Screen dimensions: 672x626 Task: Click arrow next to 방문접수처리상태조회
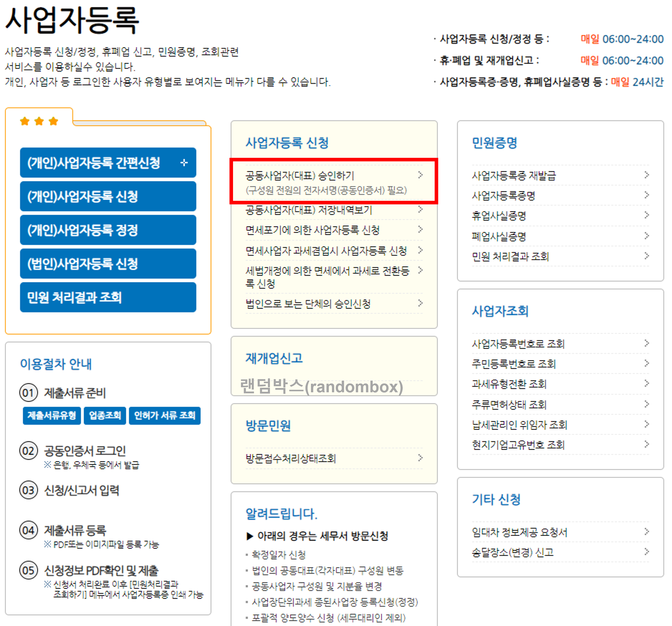tap(421, 459)
